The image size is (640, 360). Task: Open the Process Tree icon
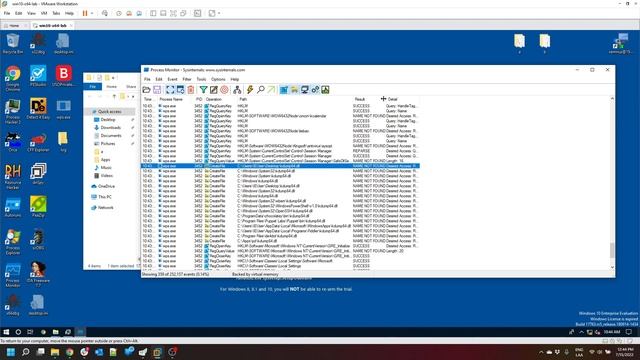(x=237, y=90)
